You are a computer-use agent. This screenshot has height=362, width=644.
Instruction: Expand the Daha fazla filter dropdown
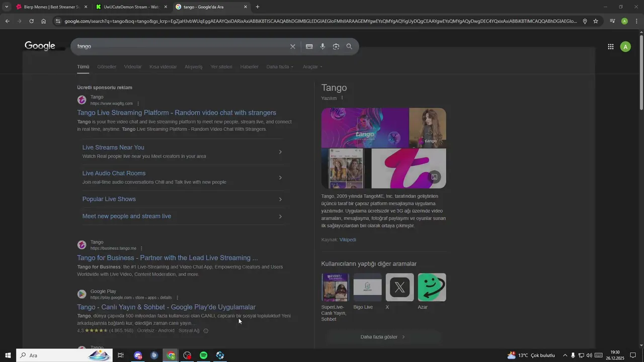tap(280, 67)
